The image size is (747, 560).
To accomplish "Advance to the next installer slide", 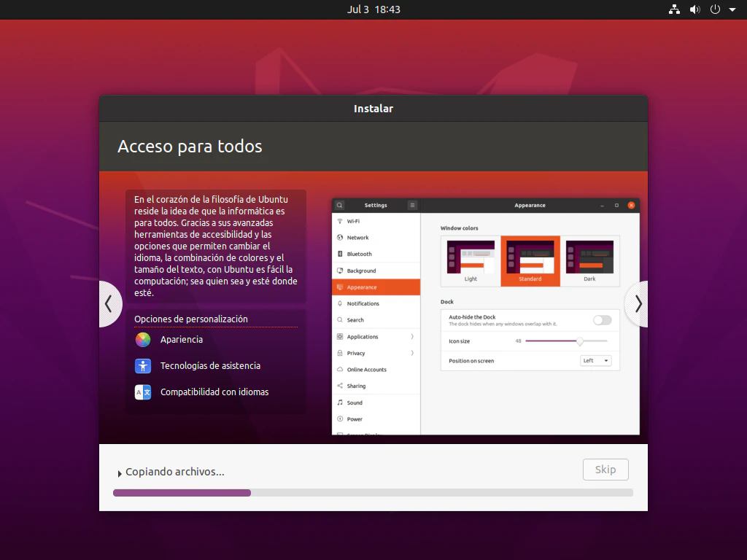I will [x=638, y=304].
